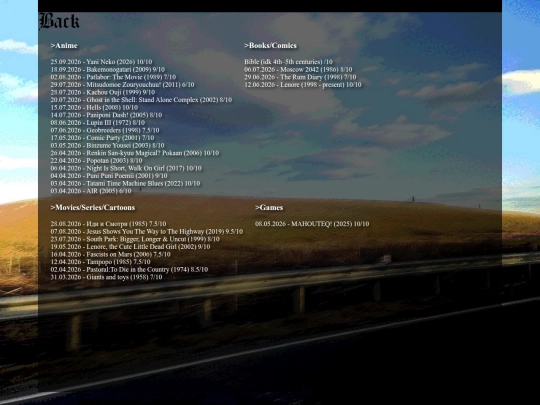Viewport: 540px width, 405px height.
Task: Click the >Anime section heading
Action: point(64,45)
